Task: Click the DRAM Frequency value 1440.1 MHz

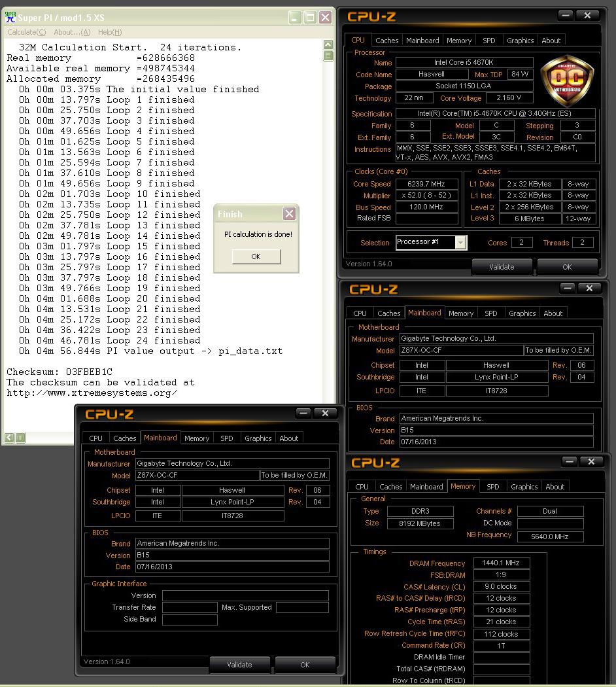Action: pos(502,563)
